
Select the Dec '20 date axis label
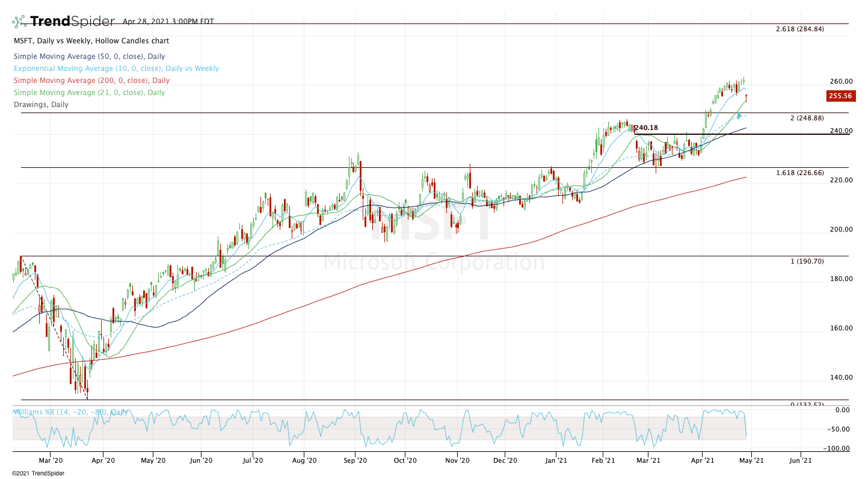(x=505, y=460)
